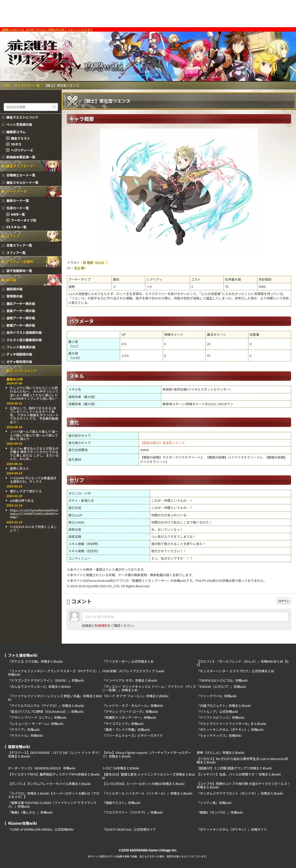
Task: Click the ログイン button in comments
Action: tap(284, 601)
